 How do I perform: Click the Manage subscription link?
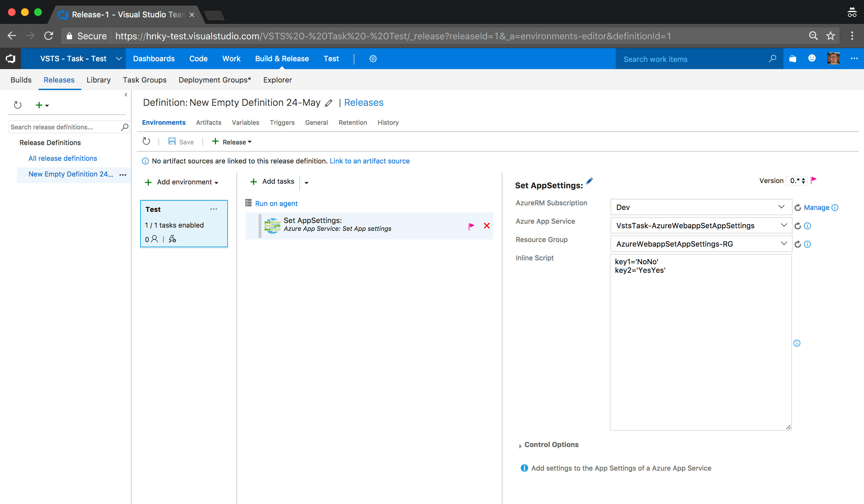point(816,207)
